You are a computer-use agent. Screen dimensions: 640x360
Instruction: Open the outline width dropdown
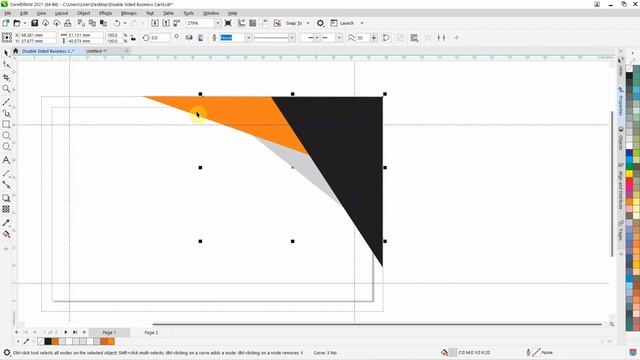[x=248, y=38]
